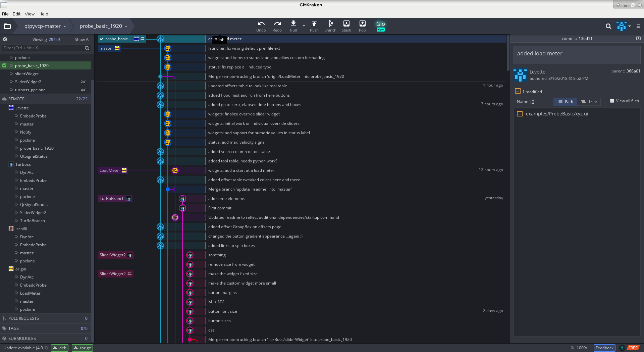The width and height of the screenshot is (644, 352).
Task: Pop the stash with the Pop icon
Action: pyautogui.click(x=362, y=26)
